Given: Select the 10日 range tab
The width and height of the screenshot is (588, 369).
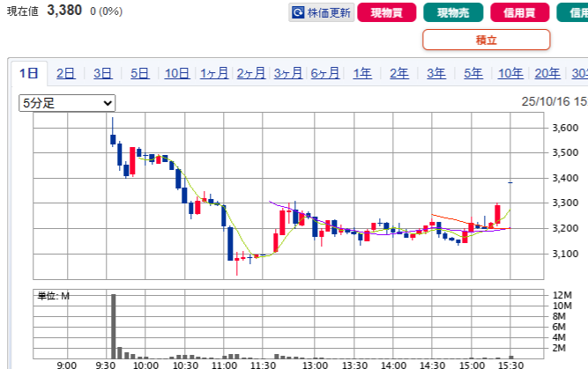Looking at the screenshot, I should (177, 74).
